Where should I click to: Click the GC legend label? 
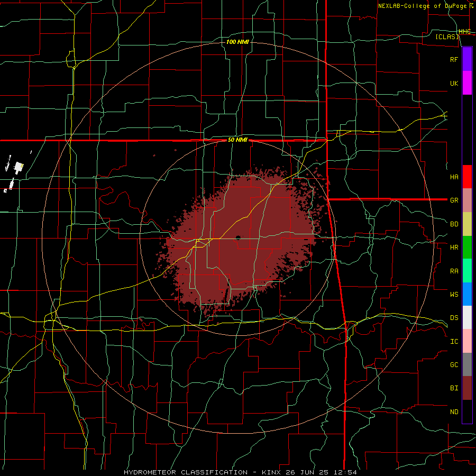click(454, 364)
